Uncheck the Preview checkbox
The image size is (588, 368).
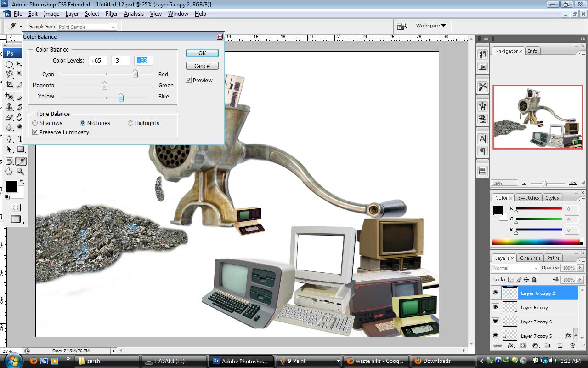pyautogui.click(x=189, y=80)
